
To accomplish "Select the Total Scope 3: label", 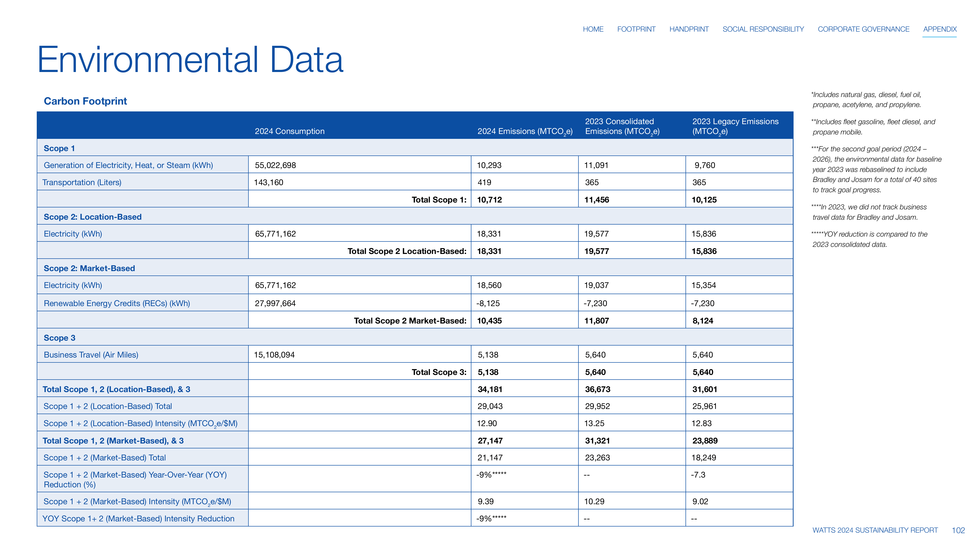I will tap(439, 372).
